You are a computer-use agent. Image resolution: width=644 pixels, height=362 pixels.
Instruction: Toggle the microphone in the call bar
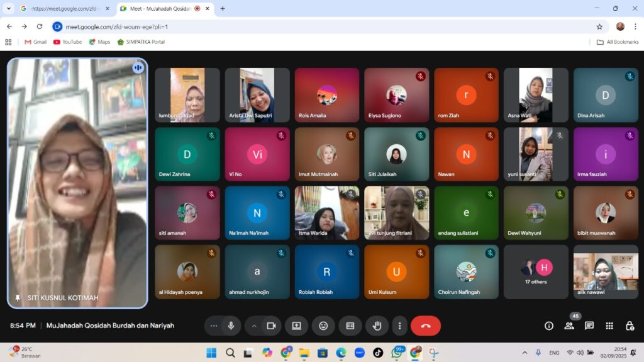click(231, 325)
